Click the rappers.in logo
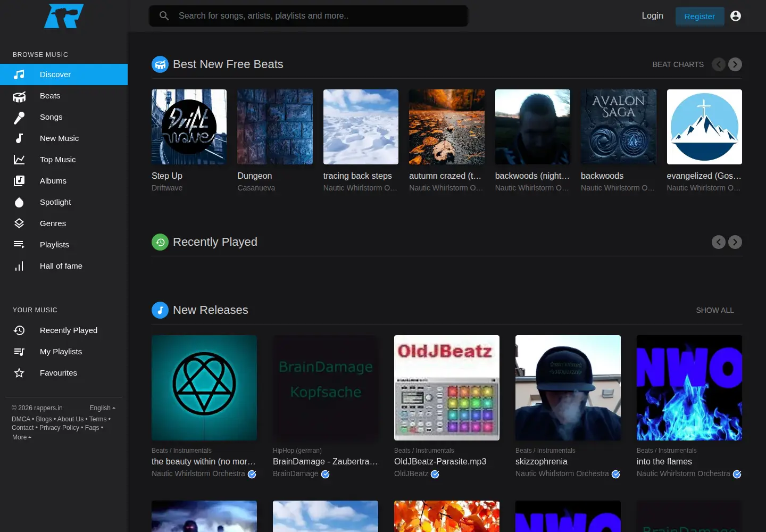Image resolution: width=766 pixels, height=532 pixels. click(x=64, y=16)
